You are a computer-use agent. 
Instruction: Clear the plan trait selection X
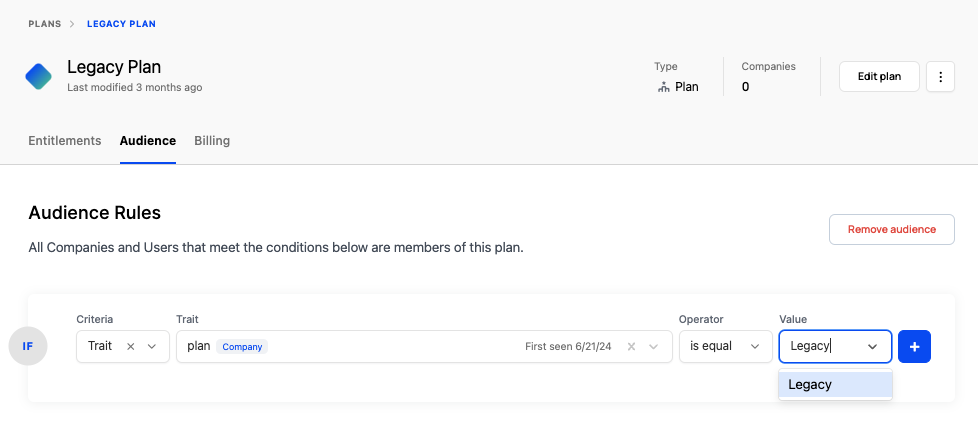click(631, 346)
